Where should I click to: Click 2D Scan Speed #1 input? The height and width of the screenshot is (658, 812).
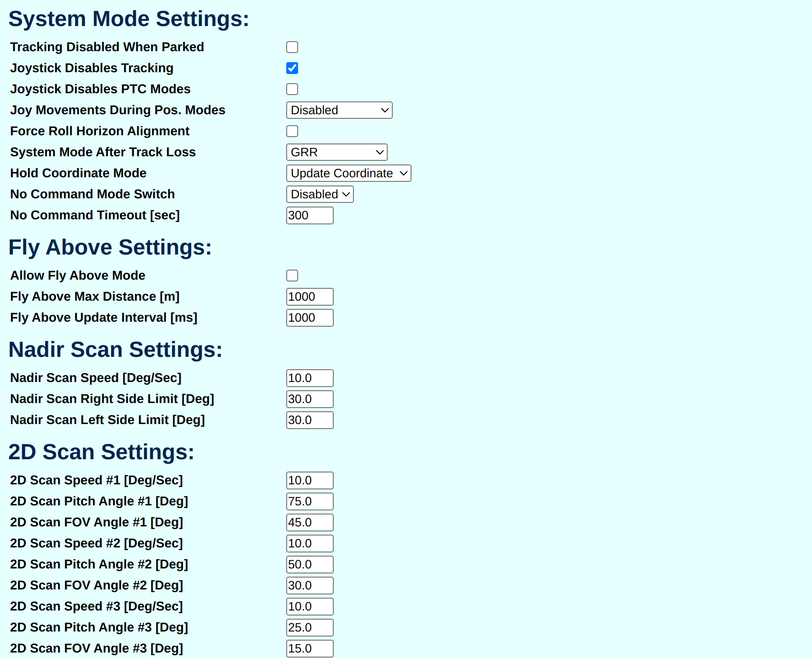(x=310, y=480)
